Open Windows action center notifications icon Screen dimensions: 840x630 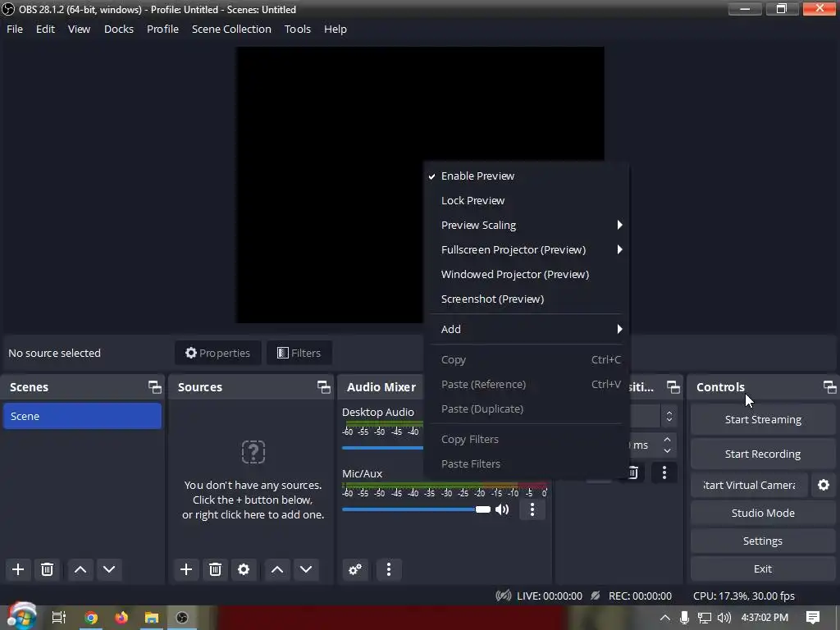[813, 617]
